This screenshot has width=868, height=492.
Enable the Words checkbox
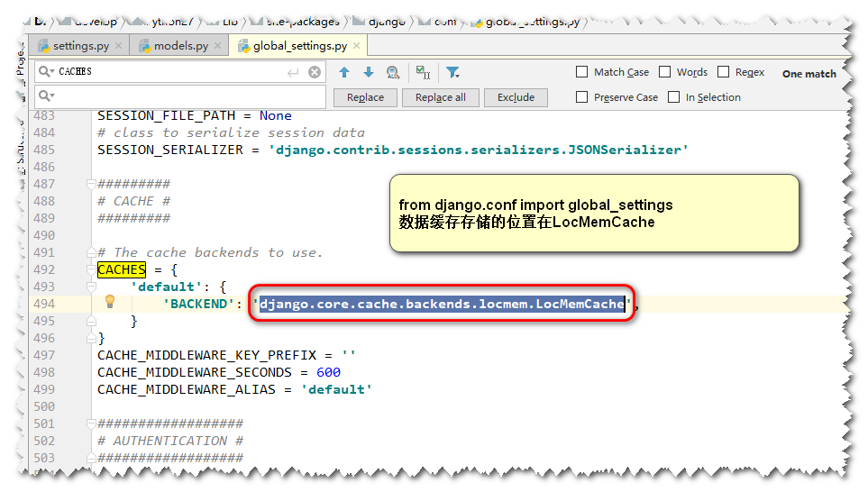[x=665, y=72]
